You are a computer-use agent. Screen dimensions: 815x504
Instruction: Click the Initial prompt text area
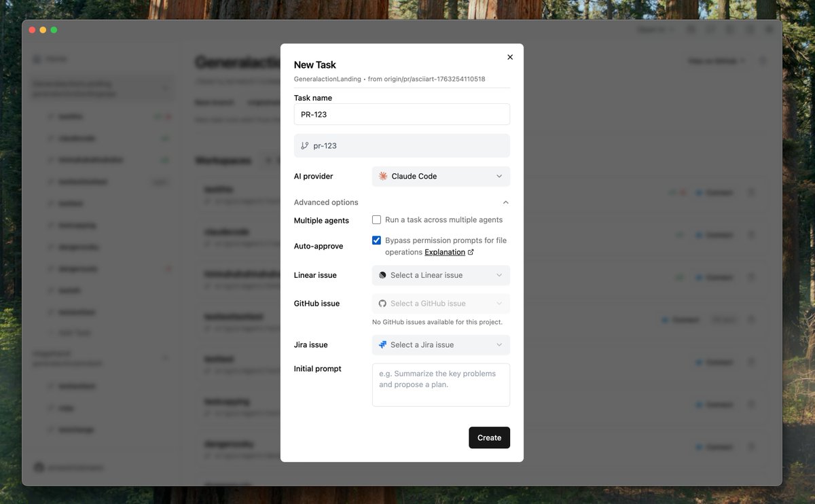tap(441, 385)
